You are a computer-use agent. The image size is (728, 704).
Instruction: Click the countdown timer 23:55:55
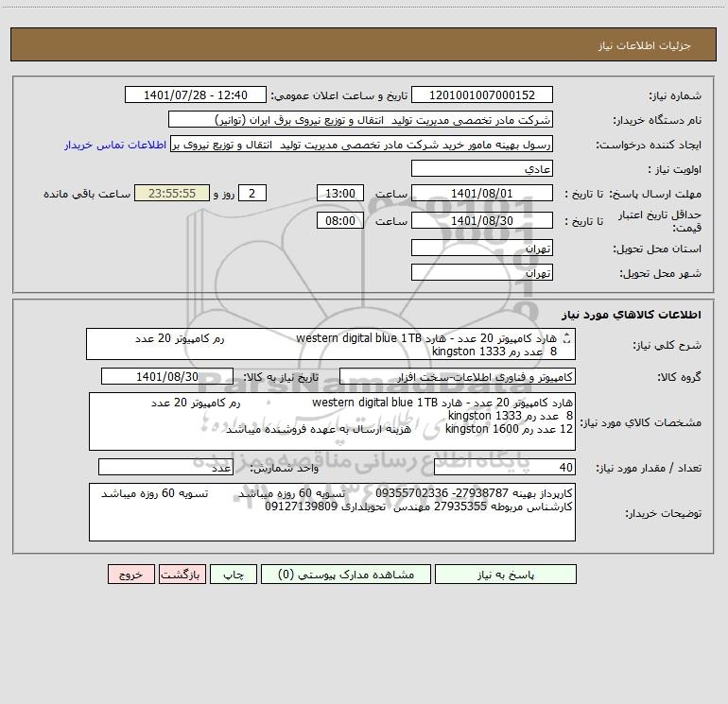[172, 193]
